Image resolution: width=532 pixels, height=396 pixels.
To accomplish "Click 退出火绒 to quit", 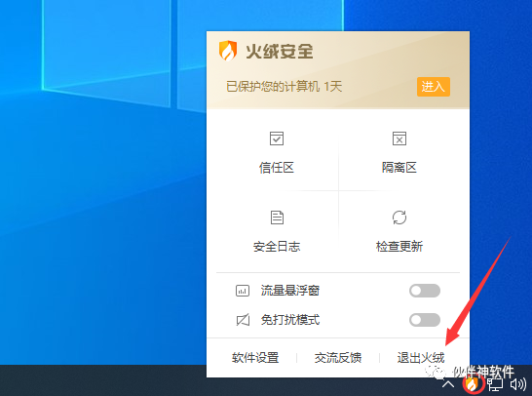I will click(x=421, y=358).
